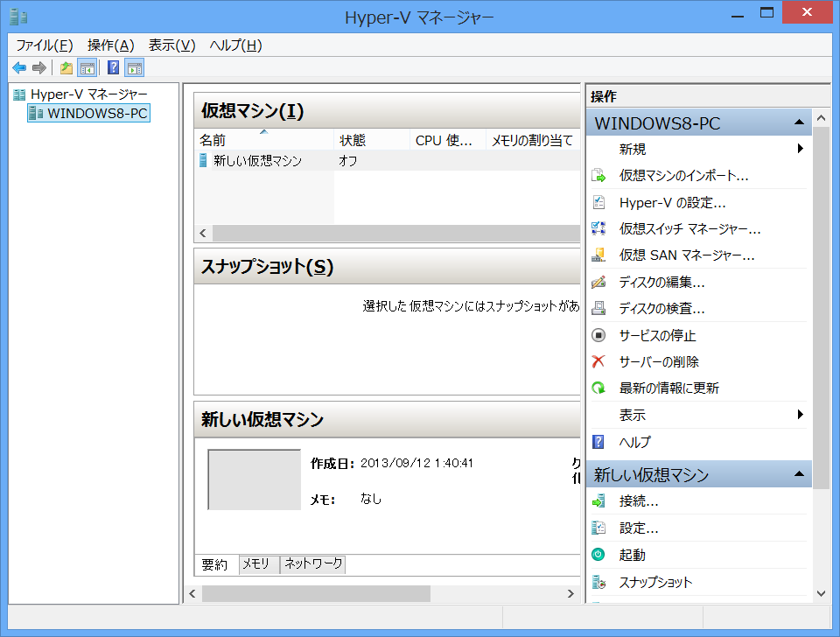The height and width of the screenshot is (637, 840).
Task: Click the actions pane vertical scrollbar thumb
Action: tap(822, 308)
